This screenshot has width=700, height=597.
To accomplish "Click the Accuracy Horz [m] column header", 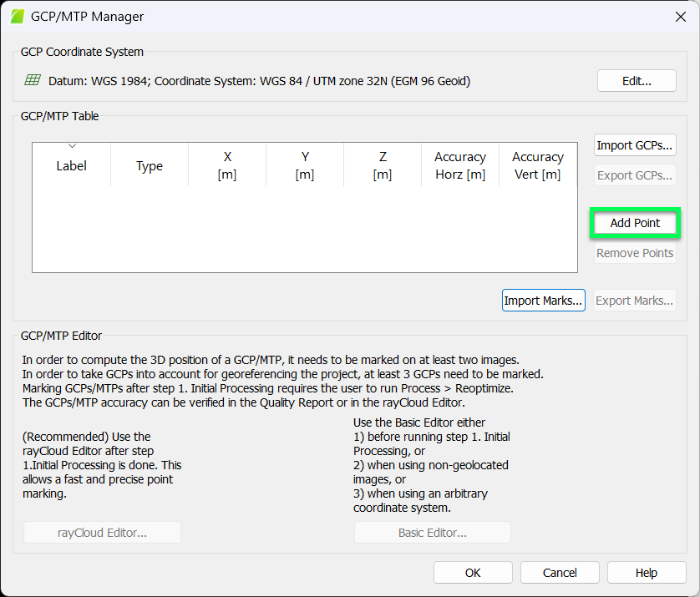I will [460, 165].
